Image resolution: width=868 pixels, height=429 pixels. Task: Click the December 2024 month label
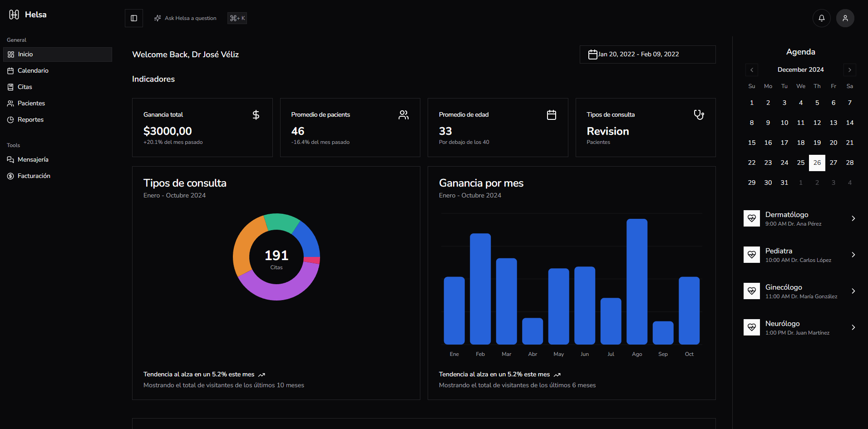801,70
